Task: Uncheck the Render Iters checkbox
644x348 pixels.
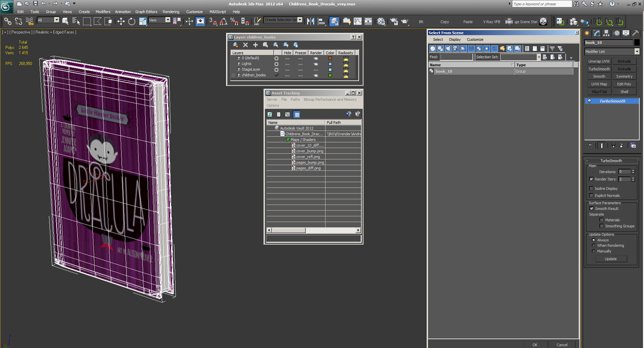Action: click(x=591, y=179)
